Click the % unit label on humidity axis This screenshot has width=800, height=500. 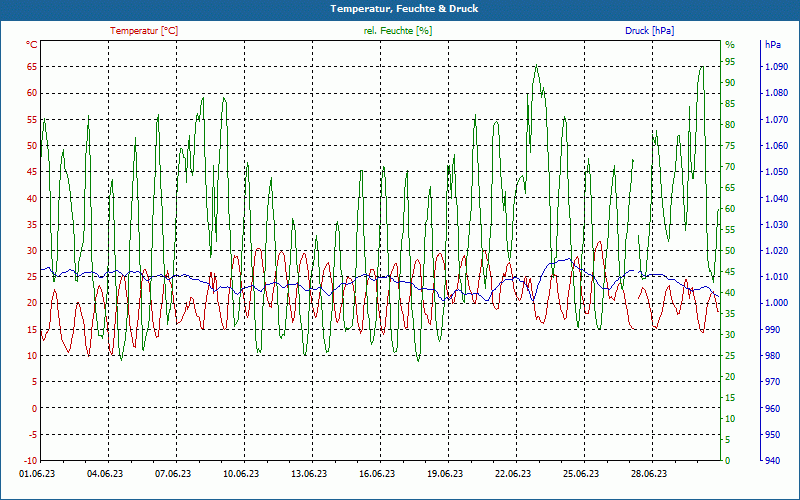pyautogui.click(x=730, y=45)
